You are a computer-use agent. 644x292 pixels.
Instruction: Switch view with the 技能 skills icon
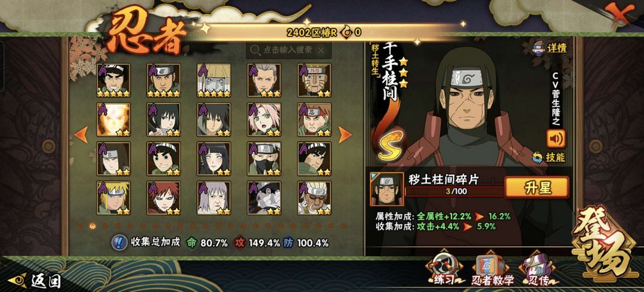click(x=549, y=157)
